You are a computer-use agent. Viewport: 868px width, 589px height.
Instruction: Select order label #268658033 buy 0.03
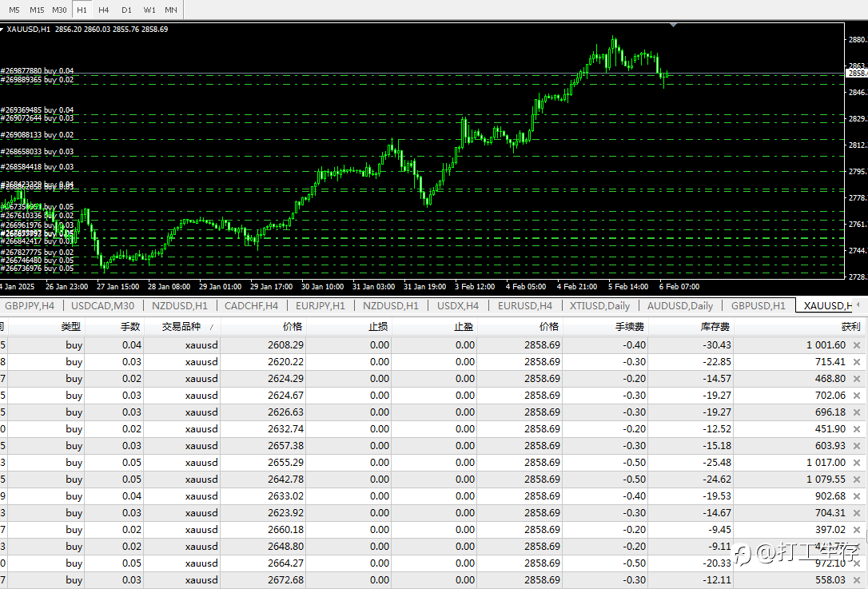coord(37,152)
